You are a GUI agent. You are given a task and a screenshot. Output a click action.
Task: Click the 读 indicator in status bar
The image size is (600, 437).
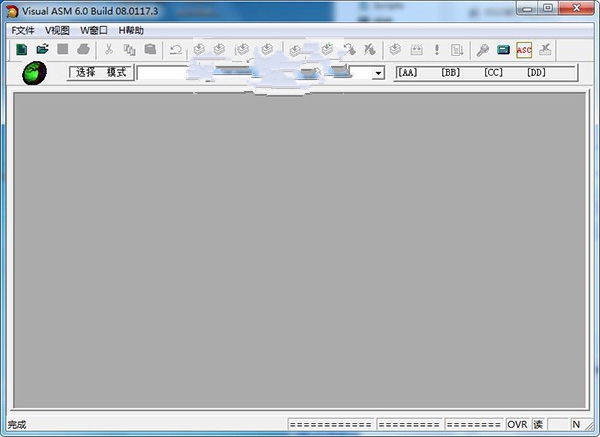(x=538, y=424)
